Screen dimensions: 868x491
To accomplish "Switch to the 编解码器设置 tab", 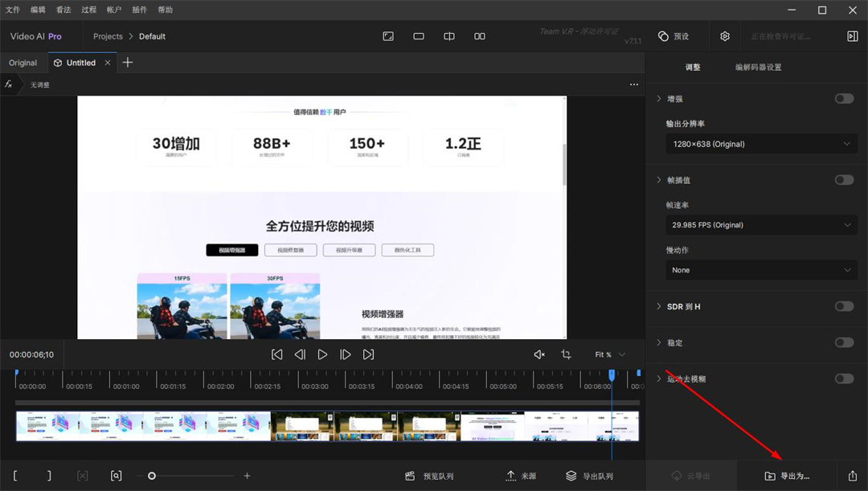I will (x=758, y=68).
